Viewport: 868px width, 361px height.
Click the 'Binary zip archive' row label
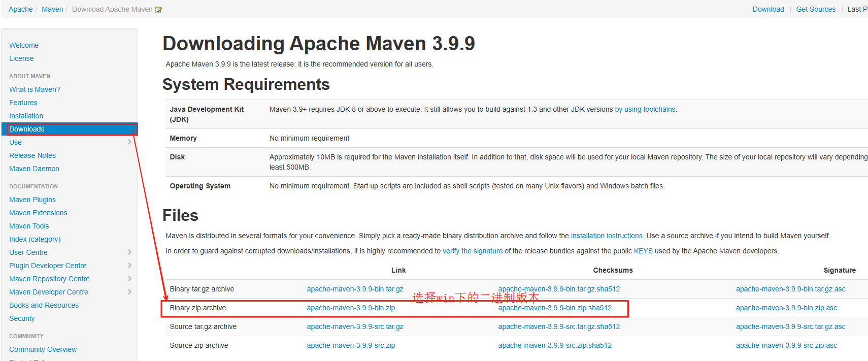(x=198, y=308)
